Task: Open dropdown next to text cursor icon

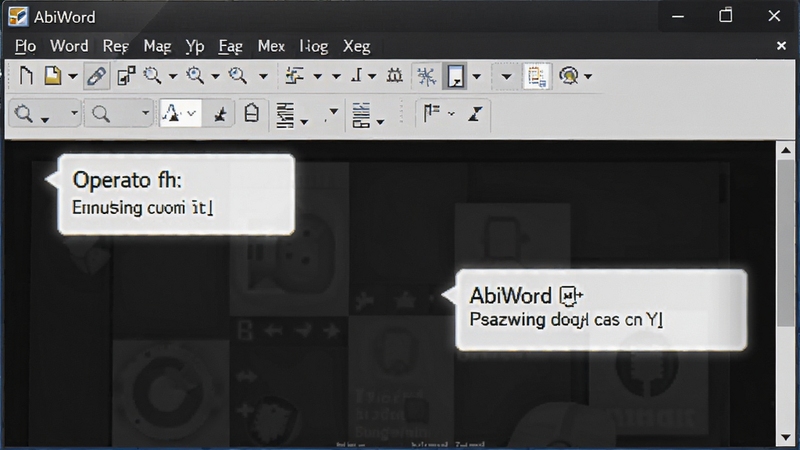Action: [x=372, y=77]
